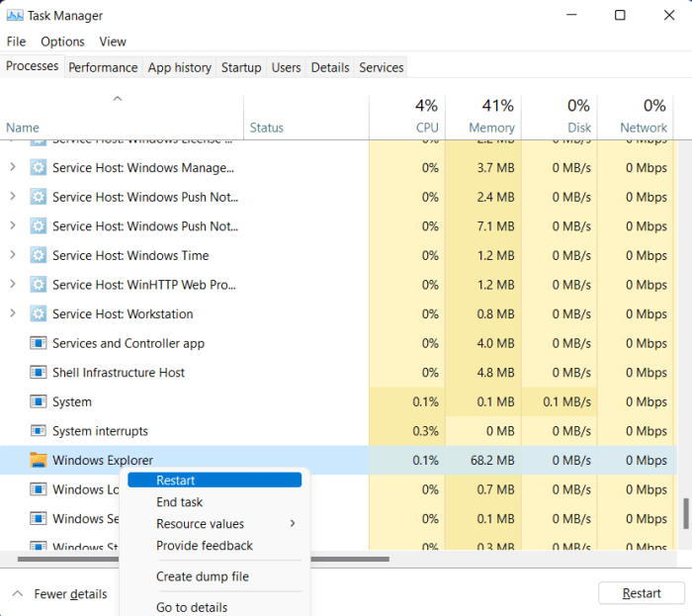Click the gear icon beside Service Host: Windows Time

coord(39,255)
